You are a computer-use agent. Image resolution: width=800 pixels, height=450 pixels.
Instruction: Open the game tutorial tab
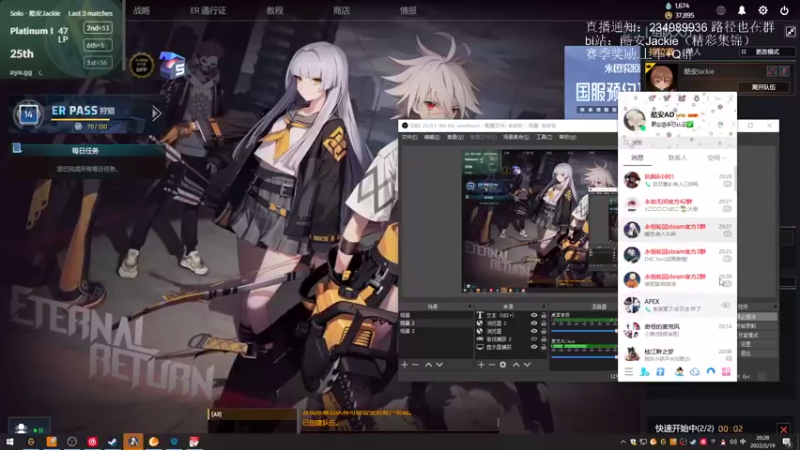click(274, 10)
